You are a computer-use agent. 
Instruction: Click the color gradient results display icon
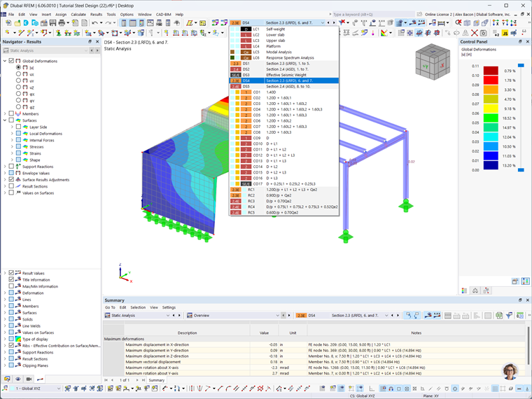coord(384,33)
